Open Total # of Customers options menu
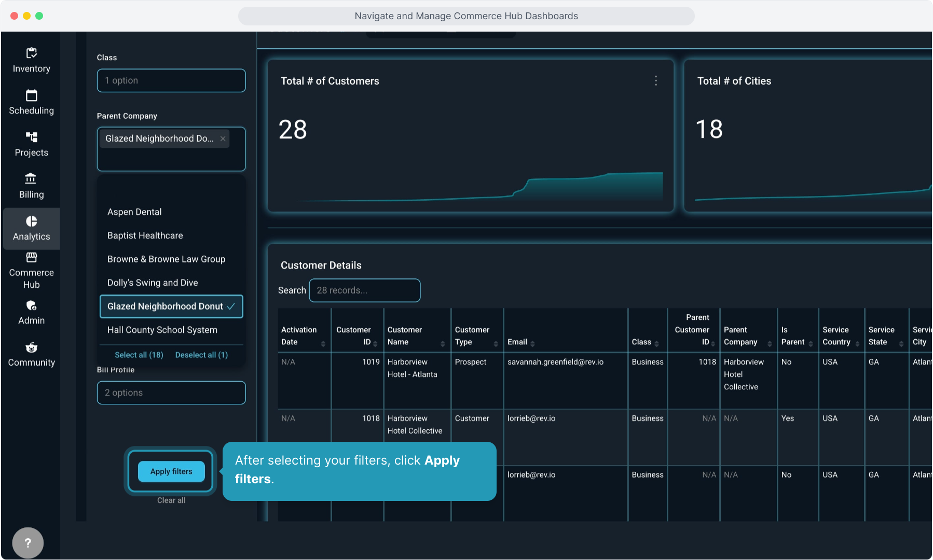The image size is (933, 560). pyautogui.click(x=656, y=81)
